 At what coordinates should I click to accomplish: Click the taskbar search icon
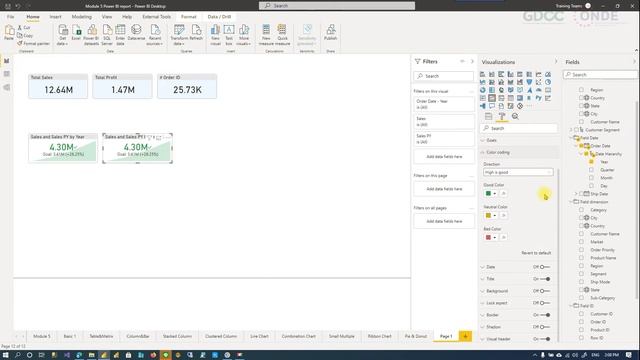coord(18,355)
